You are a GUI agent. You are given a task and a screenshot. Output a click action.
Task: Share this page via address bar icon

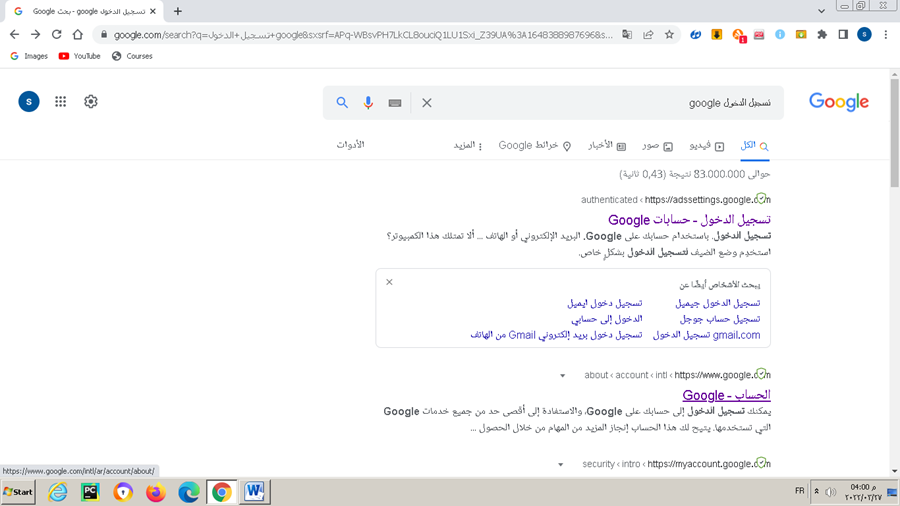pos(648,34)
